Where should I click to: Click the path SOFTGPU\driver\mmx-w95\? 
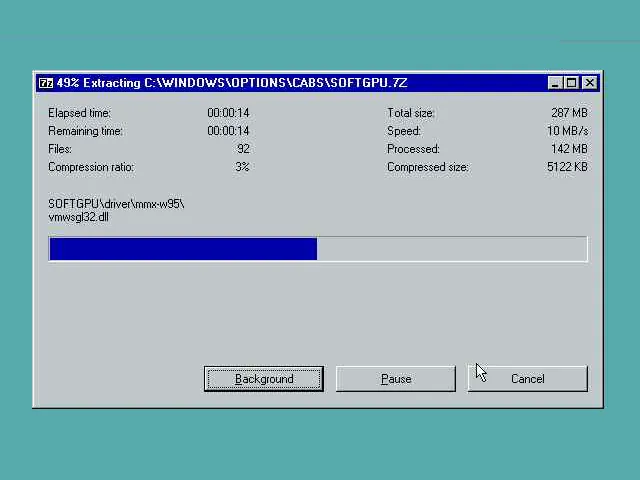(x=116, y=204)
